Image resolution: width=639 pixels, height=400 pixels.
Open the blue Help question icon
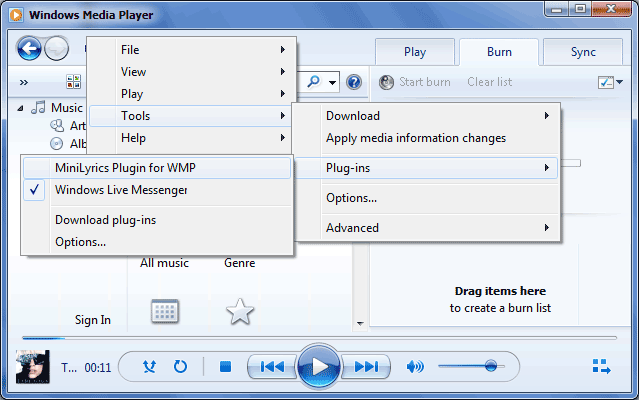point(354,82)
